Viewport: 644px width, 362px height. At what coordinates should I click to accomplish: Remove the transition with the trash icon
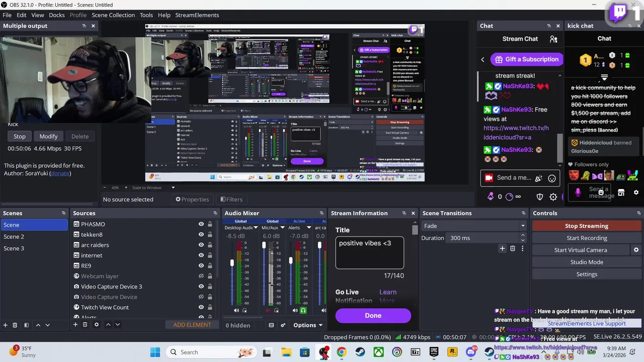513,248
